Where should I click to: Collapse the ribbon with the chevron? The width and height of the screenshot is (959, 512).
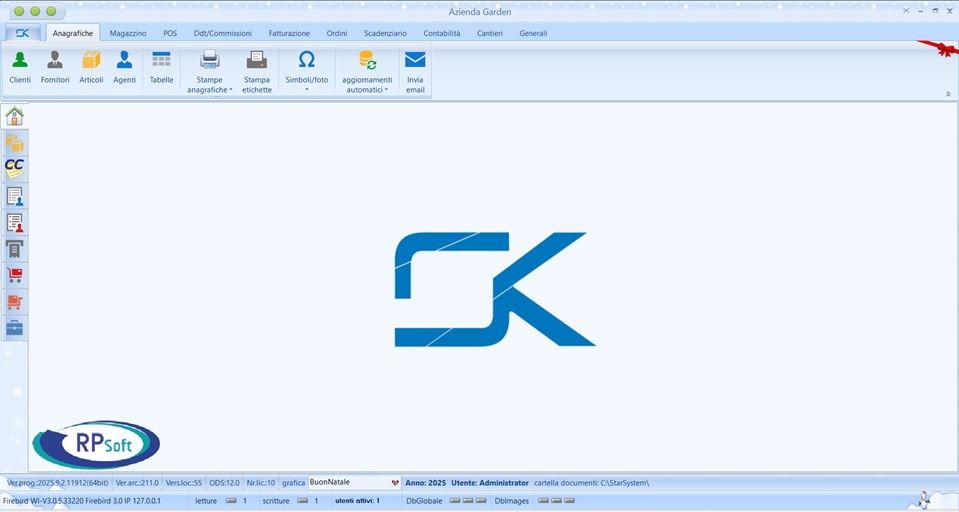point(947,94)
